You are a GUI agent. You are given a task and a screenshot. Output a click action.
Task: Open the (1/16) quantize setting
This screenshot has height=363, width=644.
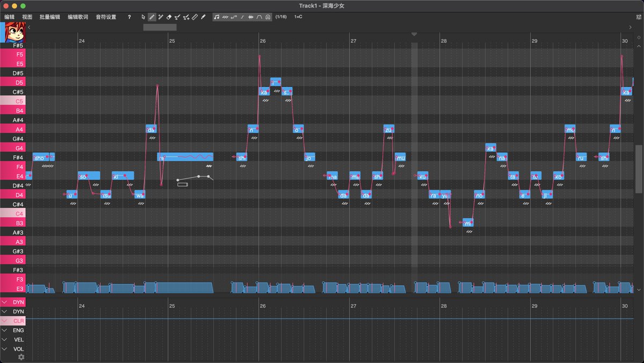(281, 17)
